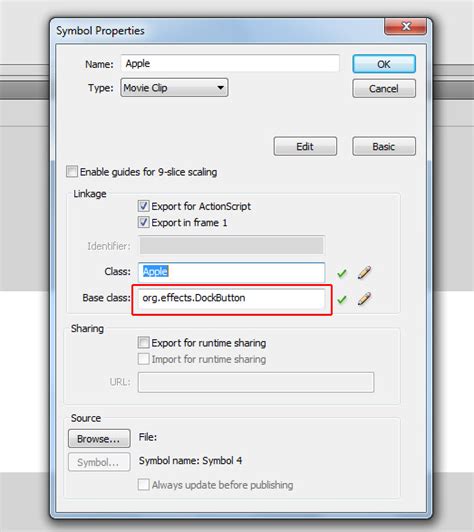Enable guides for 9-slice scaling
474x532 pixels.
coord(72,171)
